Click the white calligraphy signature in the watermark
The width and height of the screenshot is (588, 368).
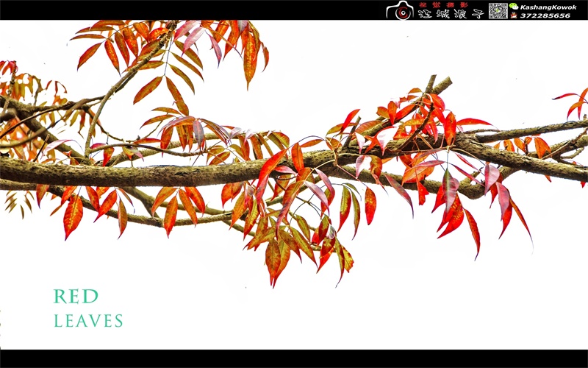click(x=450, y=13)
